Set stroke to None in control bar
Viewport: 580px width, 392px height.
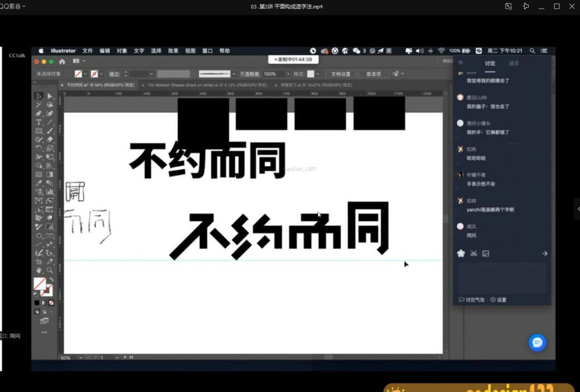[x=94, y=73]
